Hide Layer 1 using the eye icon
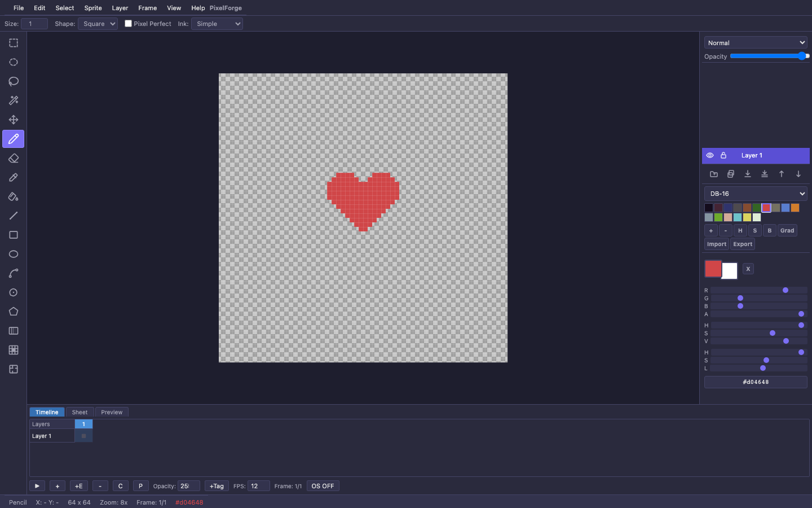 (x=710, y=155)
